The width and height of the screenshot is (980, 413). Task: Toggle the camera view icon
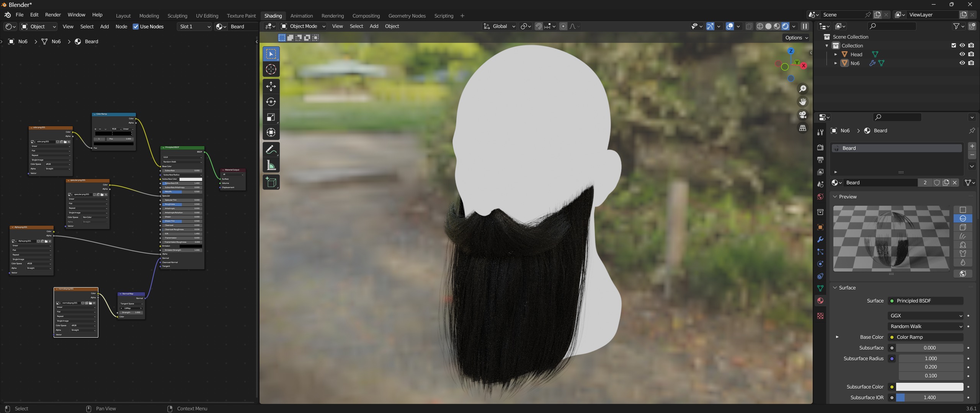[x=803, y=115]
